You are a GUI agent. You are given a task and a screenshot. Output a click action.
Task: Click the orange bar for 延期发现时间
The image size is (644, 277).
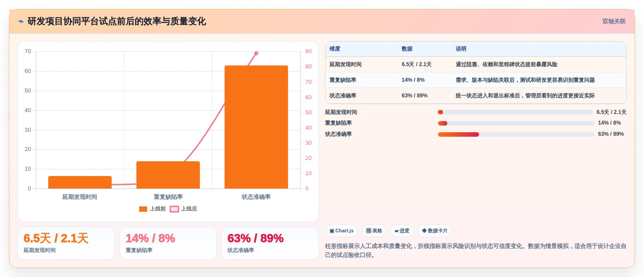pyautogui.click(x=80, y=182)
